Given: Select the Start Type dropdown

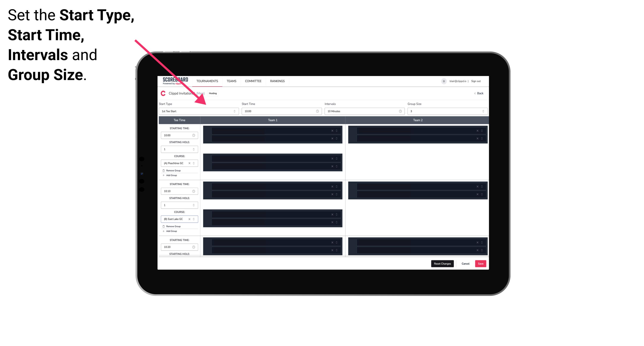Looking at the screenshot, I should click(x=198, y=111).
